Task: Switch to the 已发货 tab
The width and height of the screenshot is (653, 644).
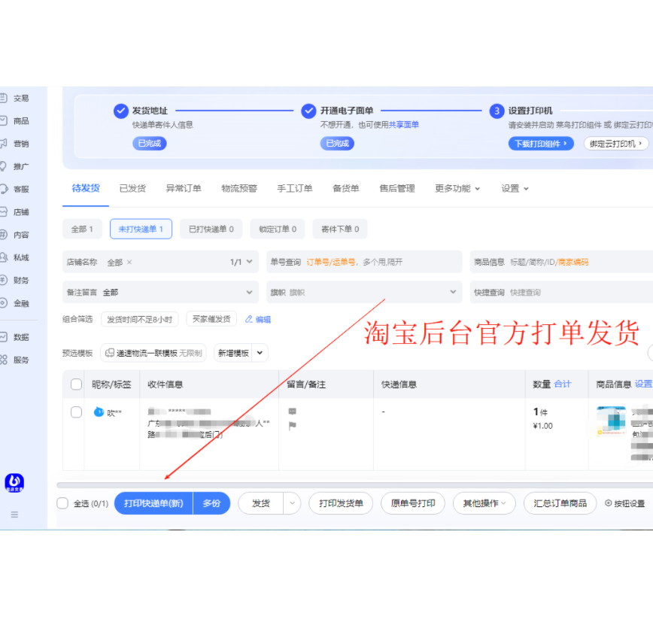Action: (x=132, y=189)
